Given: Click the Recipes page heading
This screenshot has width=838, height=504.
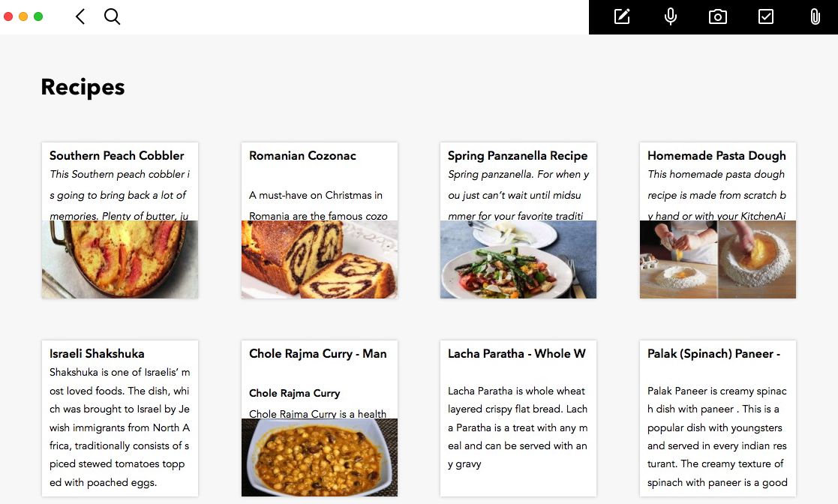Looking at the screenshot, I should (x=83, y=87).
